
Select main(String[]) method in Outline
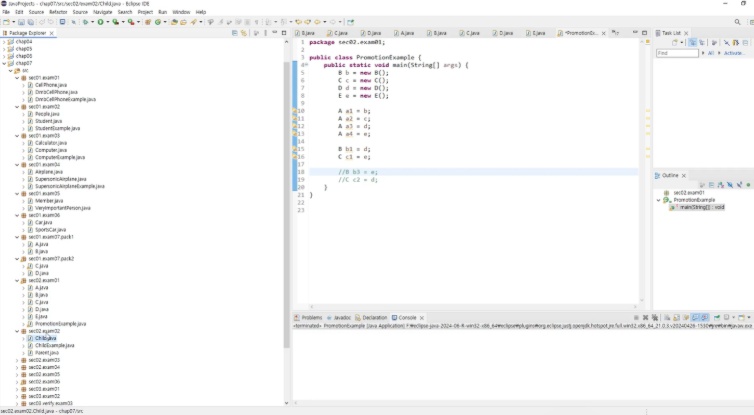click(698, 207)
